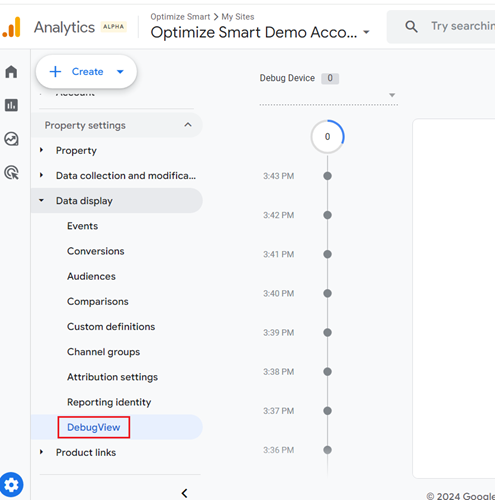This screenshot has height=500, width=495.
Task: Click Optimize Smart Demo Account title
Action: [x=254, y=32]
